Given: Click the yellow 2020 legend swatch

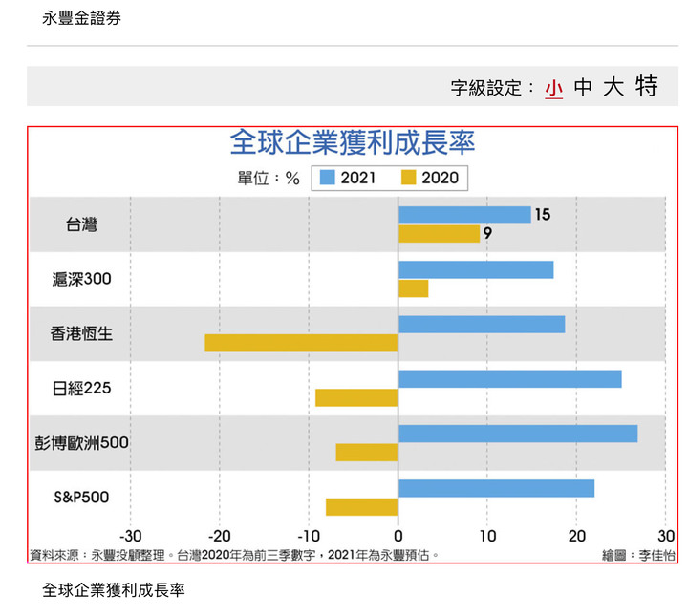Looking at the screenshot, I should pos(408,178).
